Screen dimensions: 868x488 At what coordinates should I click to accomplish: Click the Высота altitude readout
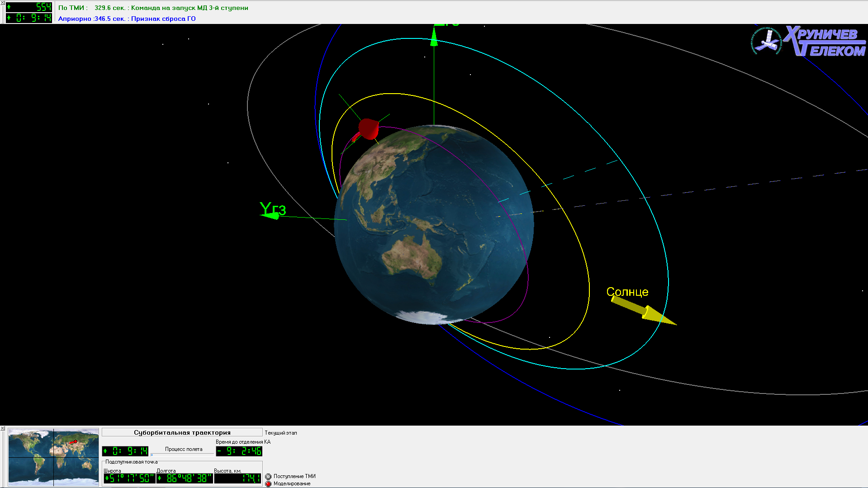click(237, 478)
